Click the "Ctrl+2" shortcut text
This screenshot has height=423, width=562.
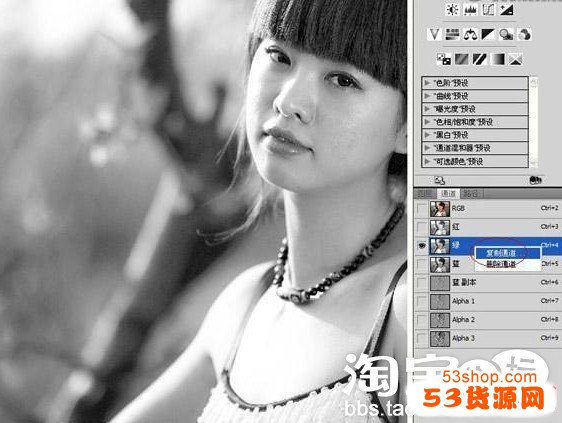(550, 208)
